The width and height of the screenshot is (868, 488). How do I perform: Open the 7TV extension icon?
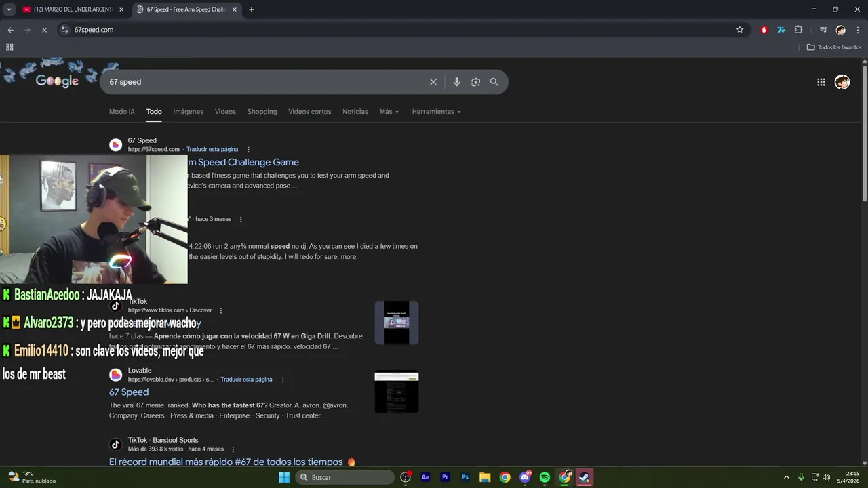781,30
